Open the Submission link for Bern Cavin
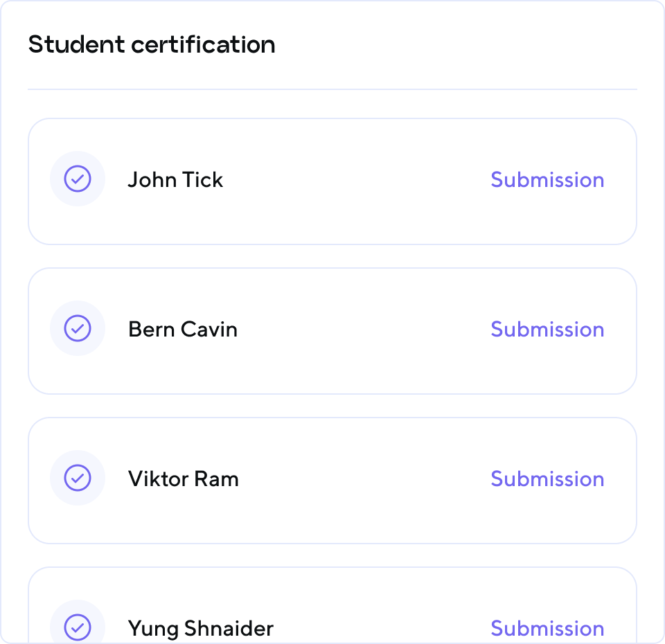 547,329
